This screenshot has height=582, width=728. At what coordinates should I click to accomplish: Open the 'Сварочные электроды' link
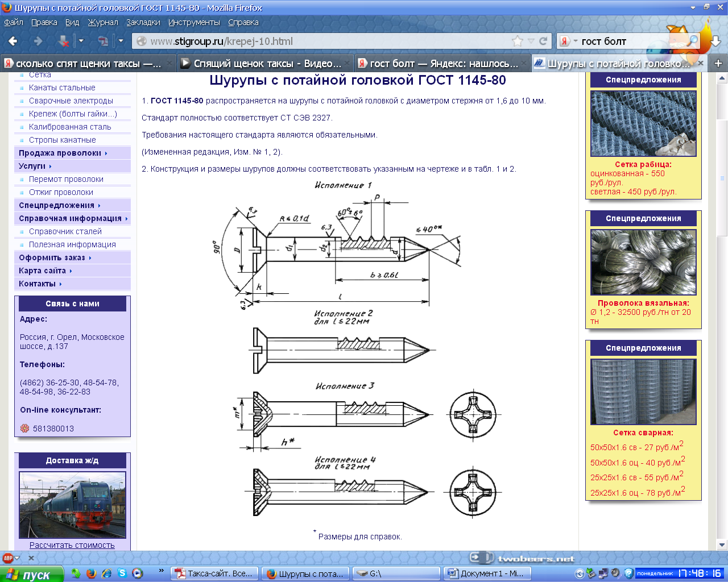coord(71,101)
